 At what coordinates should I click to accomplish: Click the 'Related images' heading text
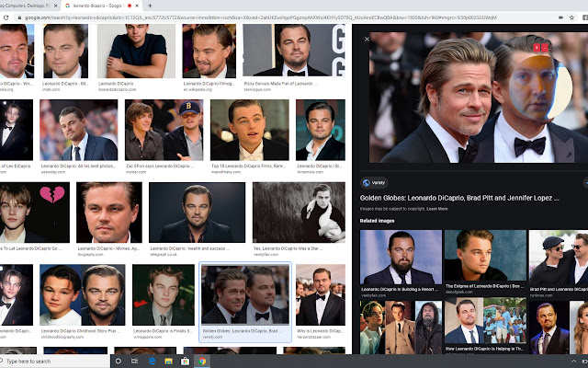pos(377,221)
